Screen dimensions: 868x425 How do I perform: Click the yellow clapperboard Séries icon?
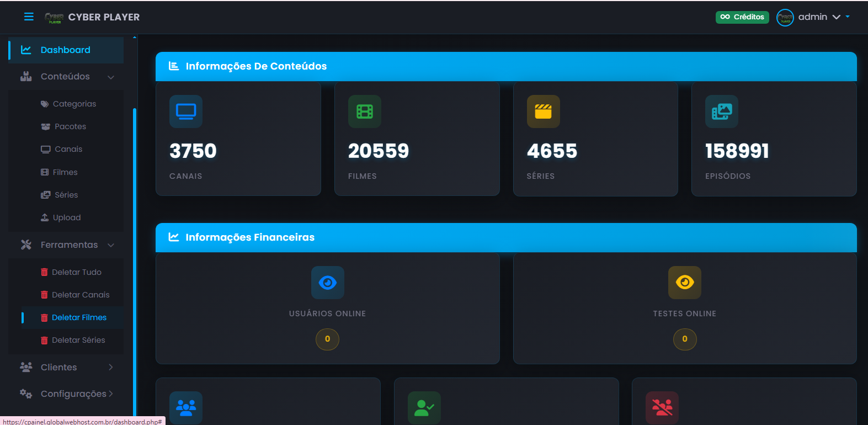543,111
